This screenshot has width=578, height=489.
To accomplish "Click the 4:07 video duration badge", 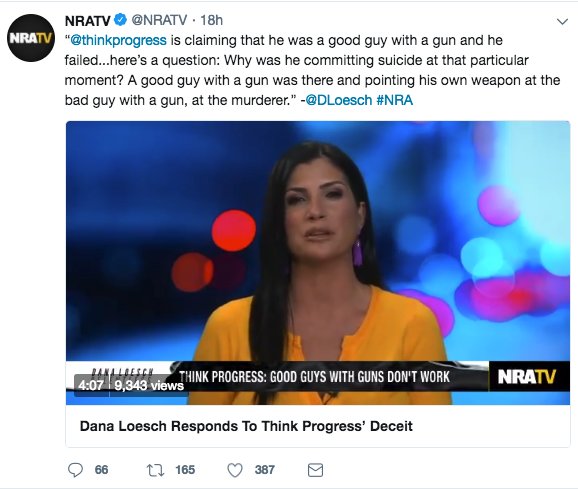I will 91,385.
